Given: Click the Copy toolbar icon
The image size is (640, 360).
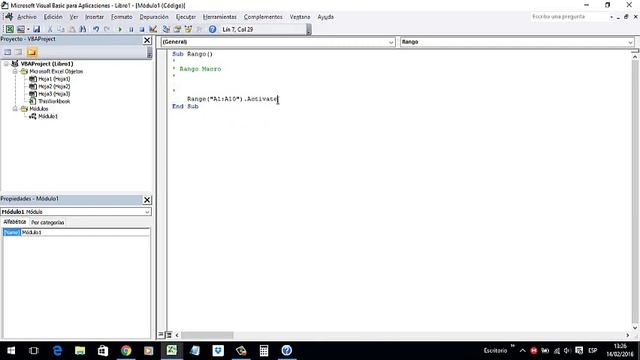Looking at the screenshot, I should pos(61,29).
